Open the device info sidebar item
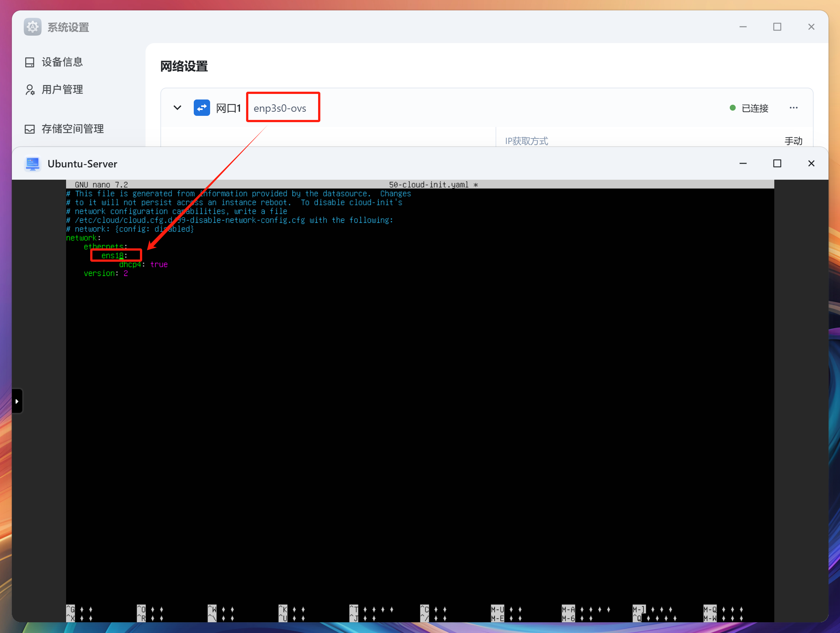This screenshot has height=633, width=840. (x=62, y=62)
